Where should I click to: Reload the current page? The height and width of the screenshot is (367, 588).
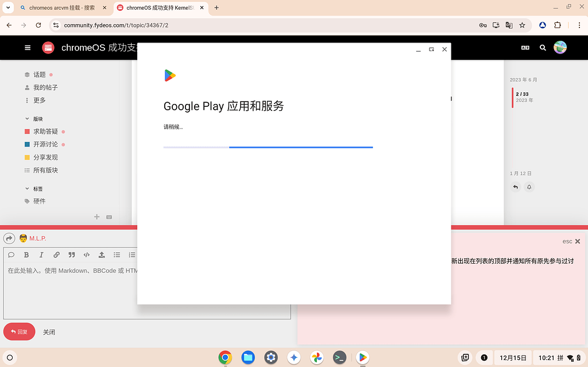coord(38,25)
